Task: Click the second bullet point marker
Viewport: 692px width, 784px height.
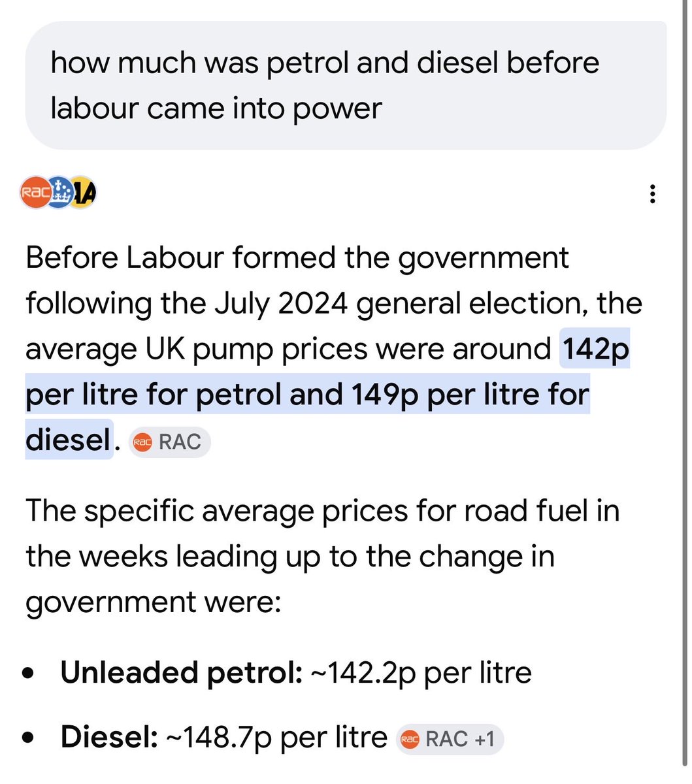Action: (x=28, y=738)
